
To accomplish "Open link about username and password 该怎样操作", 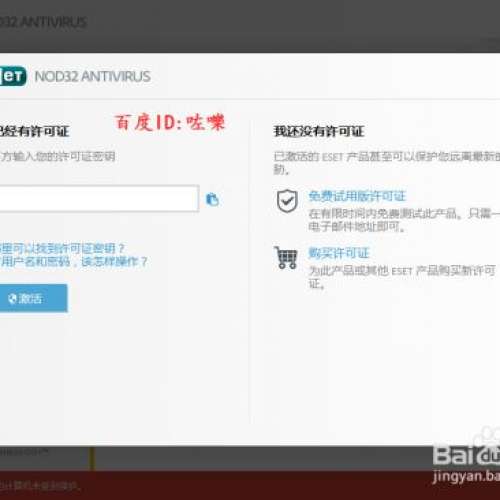I will click(x=74, y=261).
